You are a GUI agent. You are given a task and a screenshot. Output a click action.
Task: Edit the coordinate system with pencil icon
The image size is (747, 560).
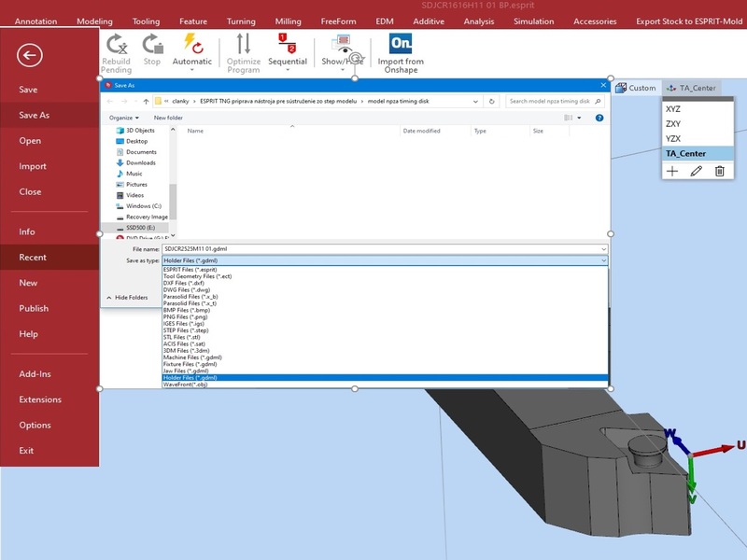coord(696,171)
